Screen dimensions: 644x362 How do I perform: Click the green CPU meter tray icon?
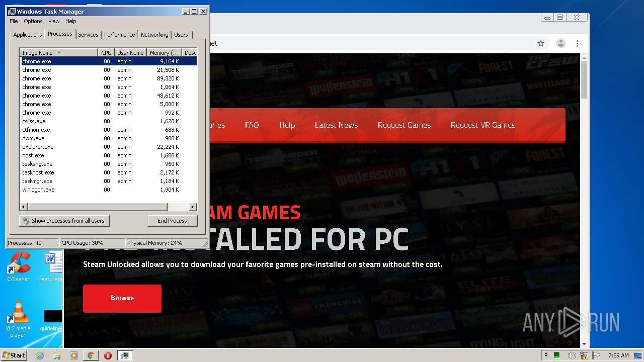point(557,355)
